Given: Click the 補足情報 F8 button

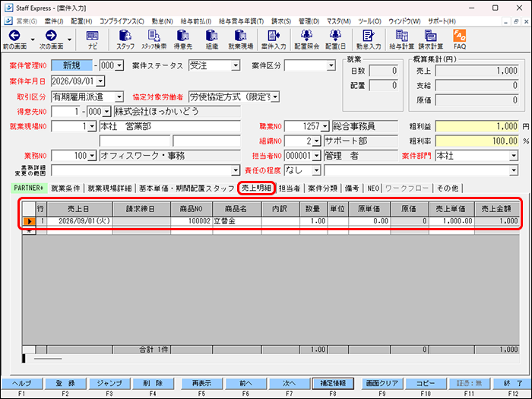Looking at the screenshot, I should coord(333,383).
